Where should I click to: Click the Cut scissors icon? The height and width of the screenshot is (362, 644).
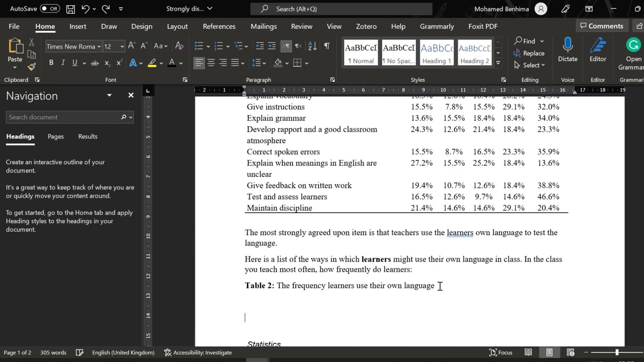[x=32, y=43]
